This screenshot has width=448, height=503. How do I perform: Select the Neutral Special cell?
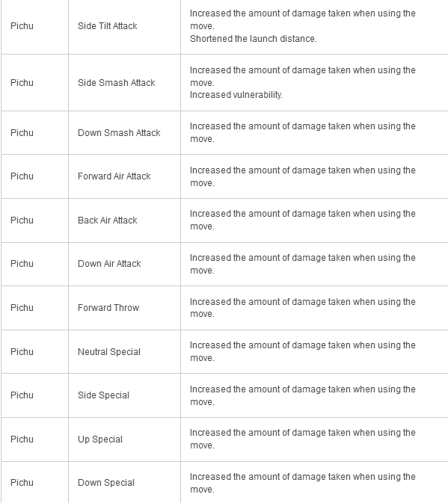point(124,352)
